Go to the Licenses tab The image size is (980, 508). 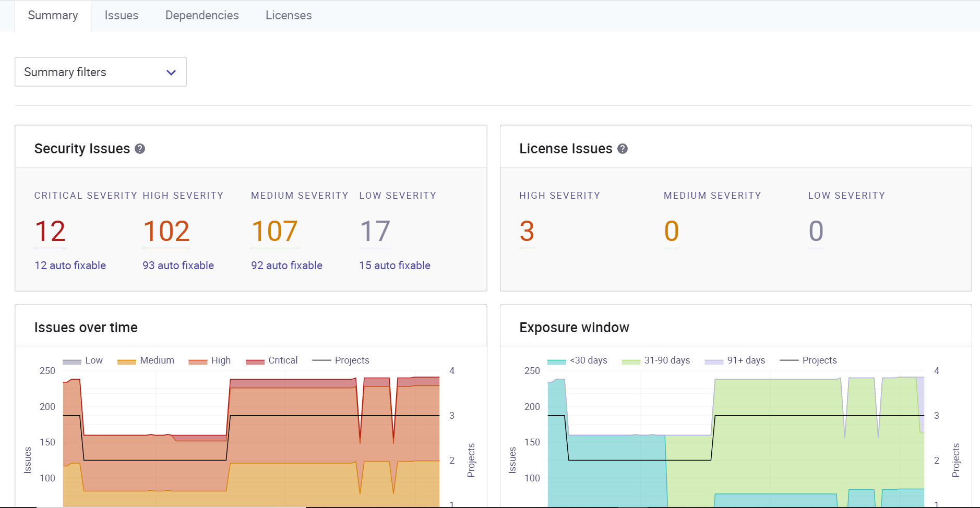coord(289,15)
